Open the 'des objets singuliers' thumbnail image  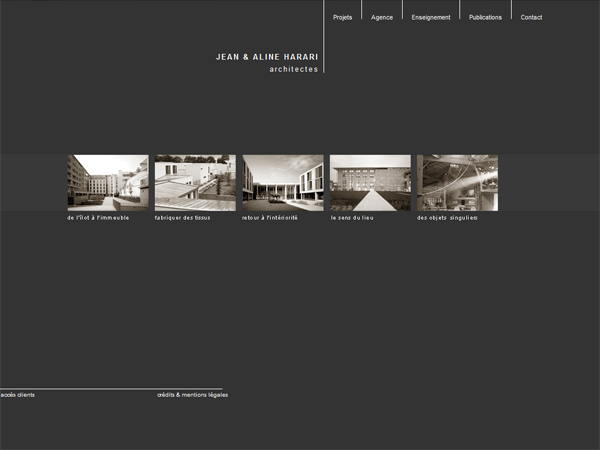click(x=457, y=183)
